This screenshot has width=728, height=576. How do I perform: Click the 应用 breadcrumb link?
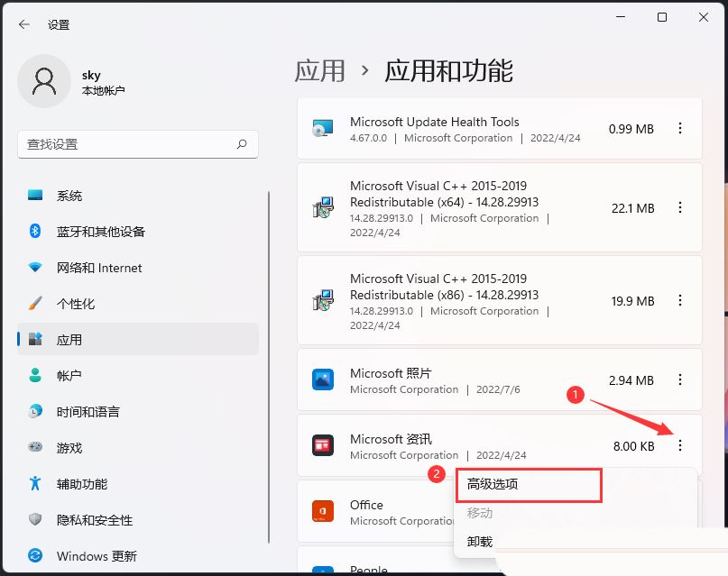click(320, 70)
